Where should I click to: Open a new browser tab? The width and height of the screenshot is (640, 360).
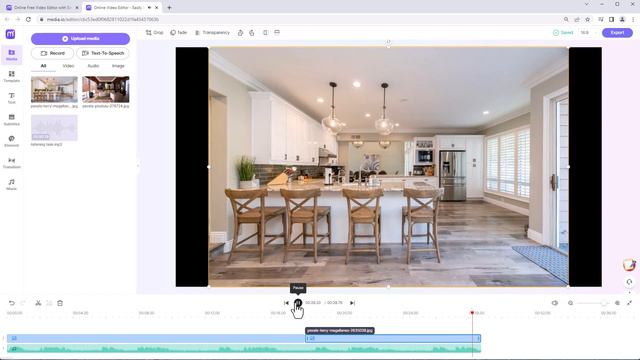[x=169, y=7]
